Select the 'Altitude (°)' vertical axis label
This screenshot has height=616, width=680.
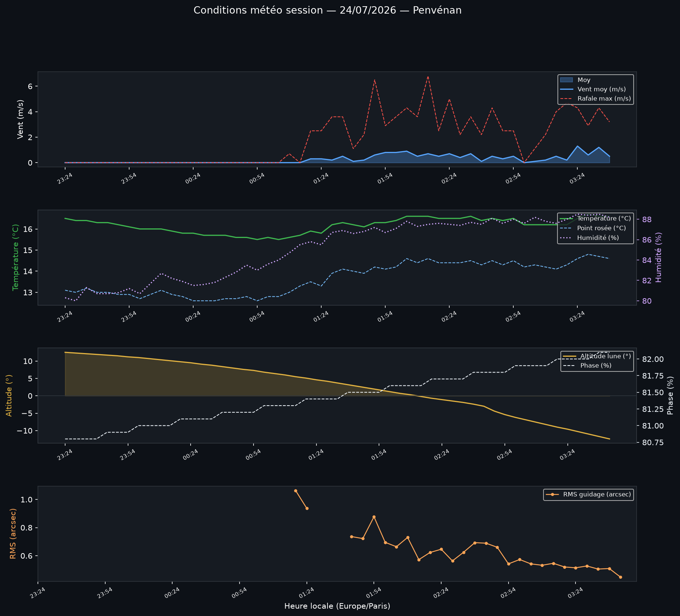click(9, 395)
